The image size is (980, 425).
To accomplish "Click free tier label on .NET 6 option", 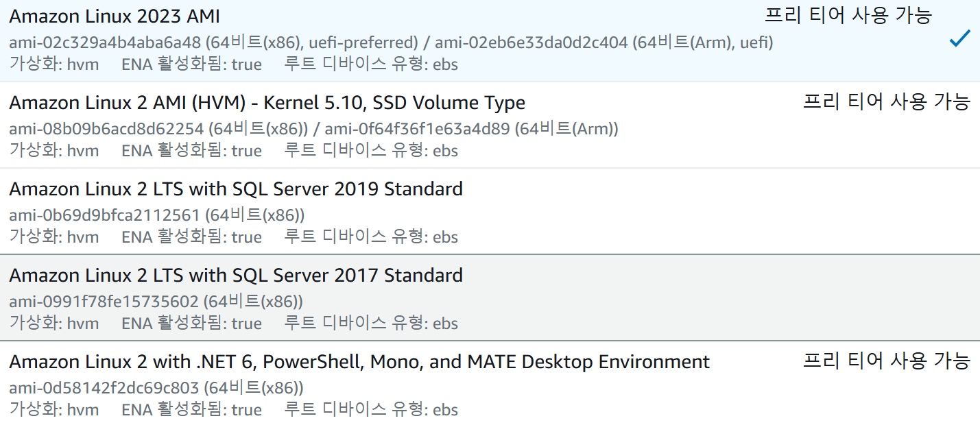I will 887,361.
